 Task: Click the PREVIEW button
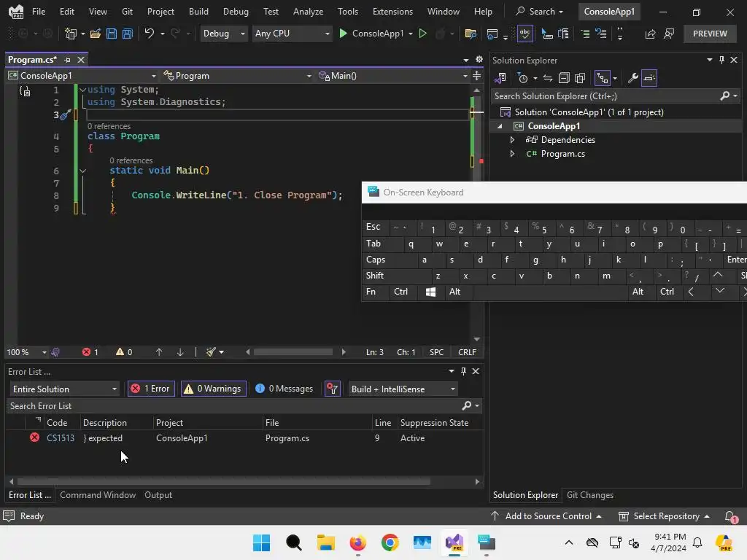coord(710,34)
